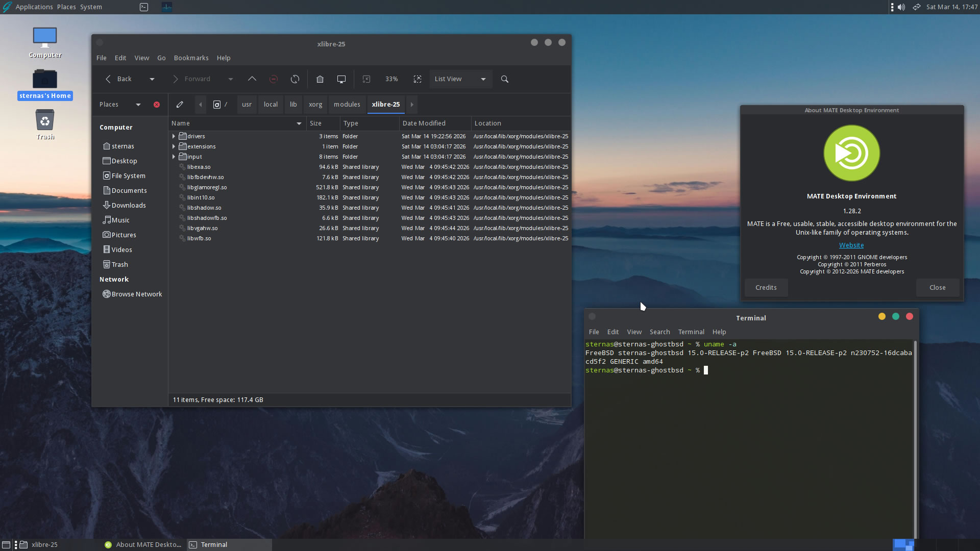Click the zoom out icon beside 33%
980x551 pixels.
click(366, 79)
